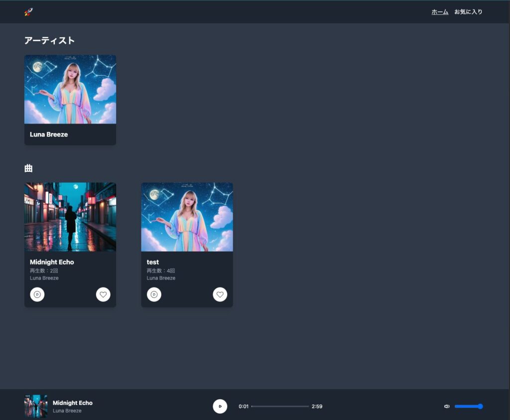Open the Luna Breeze artist image
The width and height of the screenshot is (510, 420).
(70, 89)
